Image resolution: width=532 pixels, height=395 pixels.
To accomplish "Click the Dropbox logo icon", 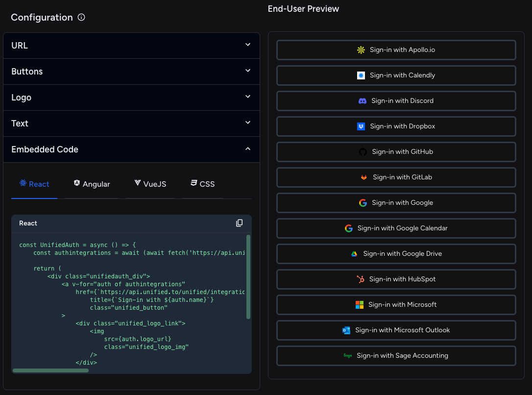I will point(361,126).
